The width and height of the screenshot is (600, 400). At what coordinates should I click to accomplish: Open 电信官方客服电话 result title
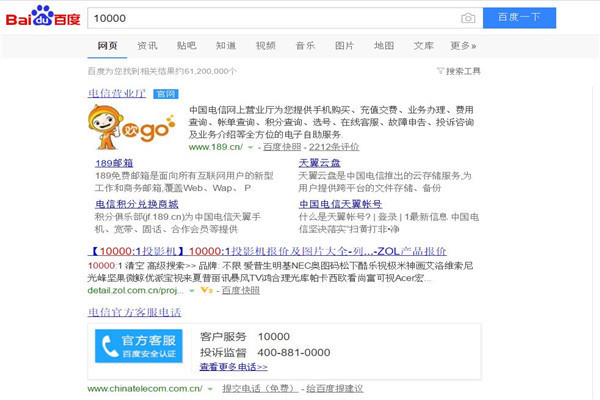pos(134,313)
